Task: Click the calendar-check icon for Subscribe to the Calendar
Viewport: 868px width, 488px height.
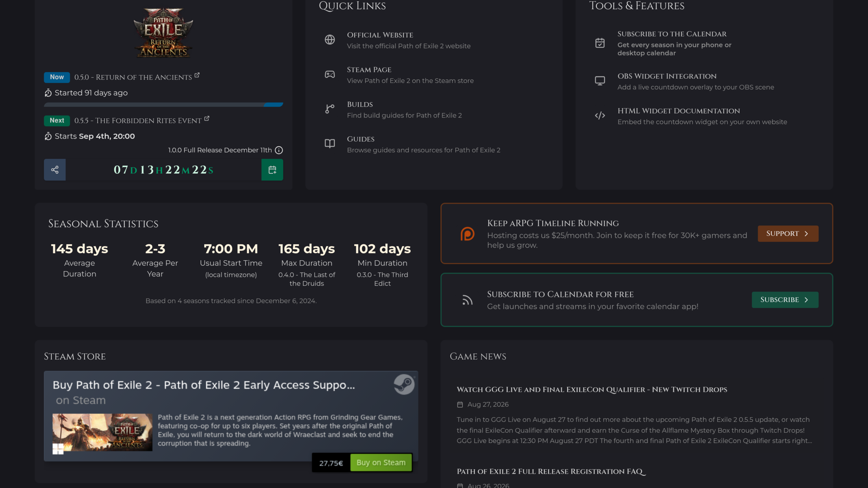Action: click(600, 43)
